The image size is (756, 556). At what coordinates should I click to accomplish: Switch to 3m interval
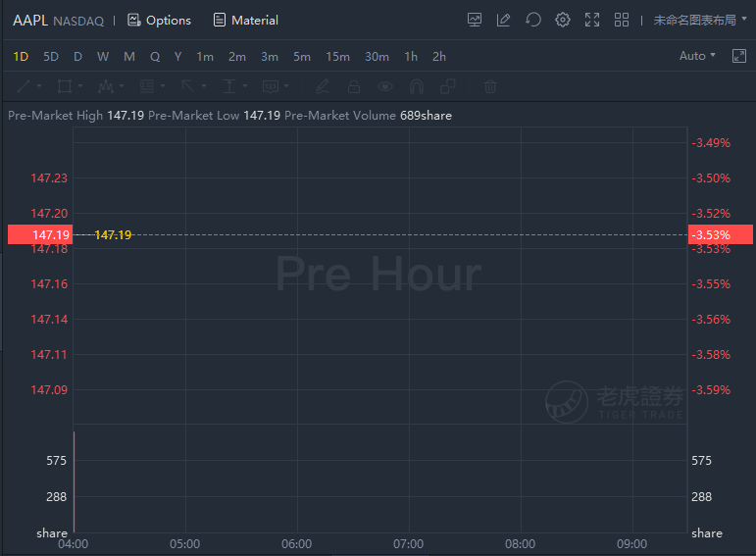click(x=270, y=57)
